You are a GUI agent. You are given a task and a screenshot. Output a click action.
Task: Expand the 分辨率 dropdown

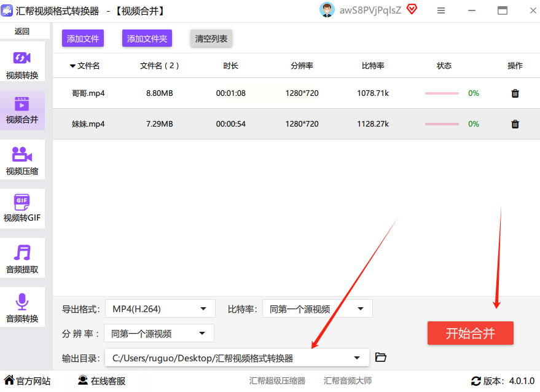click(158, 333)
